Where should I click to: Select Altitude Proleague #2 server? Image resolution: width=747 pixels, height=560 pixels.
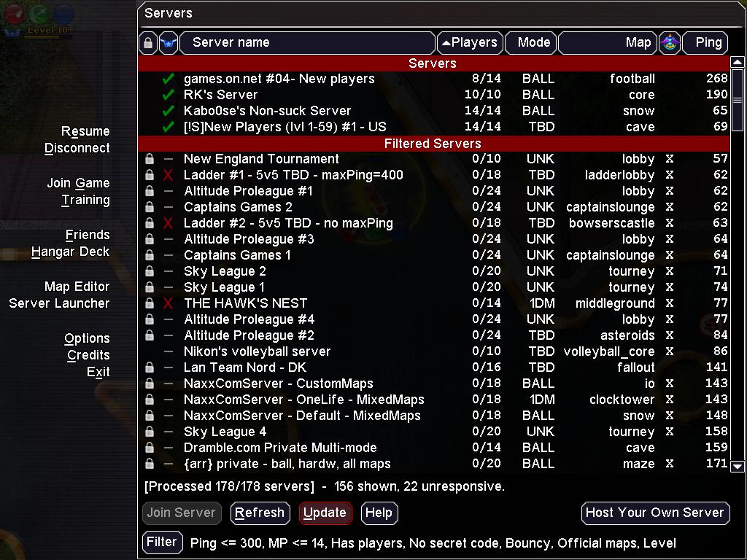(x=433, y=335)
